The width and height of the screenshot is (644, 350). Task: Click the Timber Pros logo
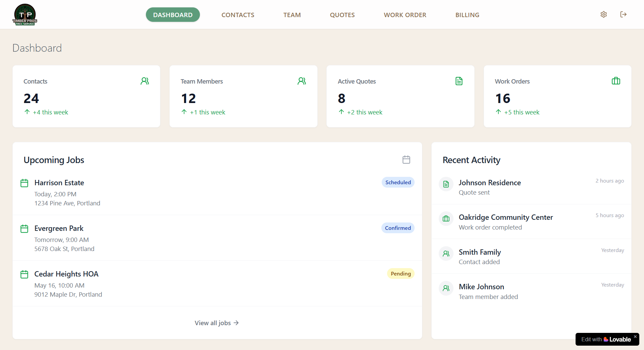25,14
